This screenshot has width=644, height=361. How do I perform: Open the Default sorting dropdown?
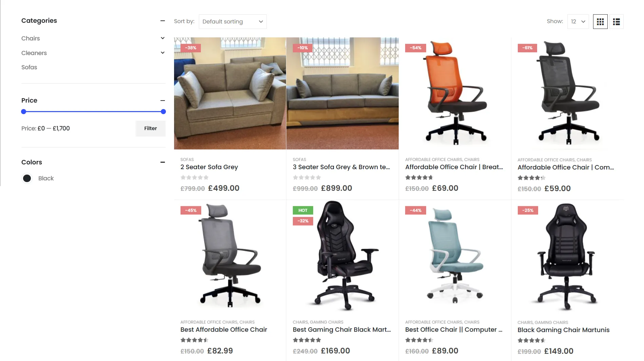coord(232,21)
